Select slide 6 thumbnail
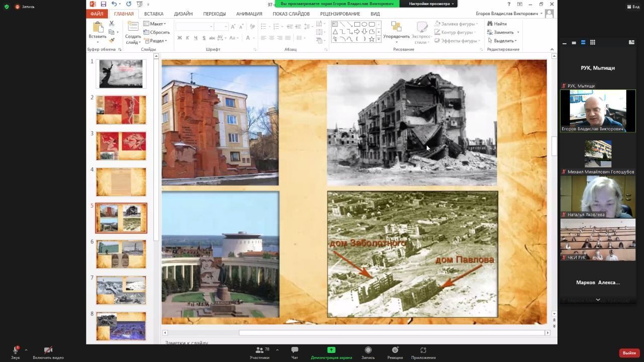The width and height of the screenshot is (644, 362). pos(121,254)
